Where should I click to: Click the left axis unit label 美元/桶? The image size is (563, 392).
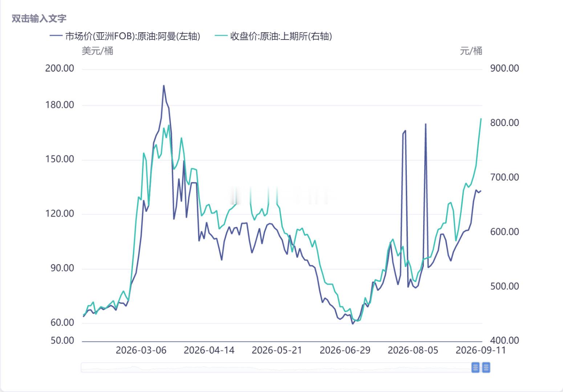[97, 51]
